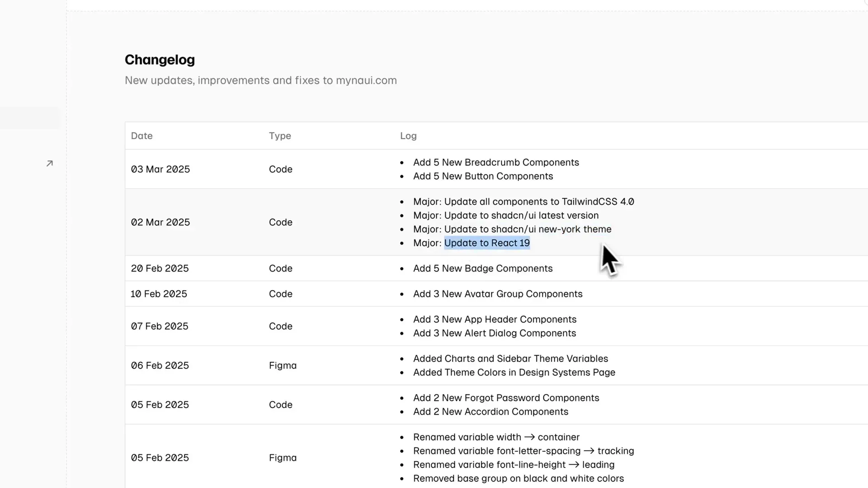This screenshot has width=868, height=488.
Task: Click the 'Add 3 New Avatar Group Components' entry
Action: [x=498, y=294]
